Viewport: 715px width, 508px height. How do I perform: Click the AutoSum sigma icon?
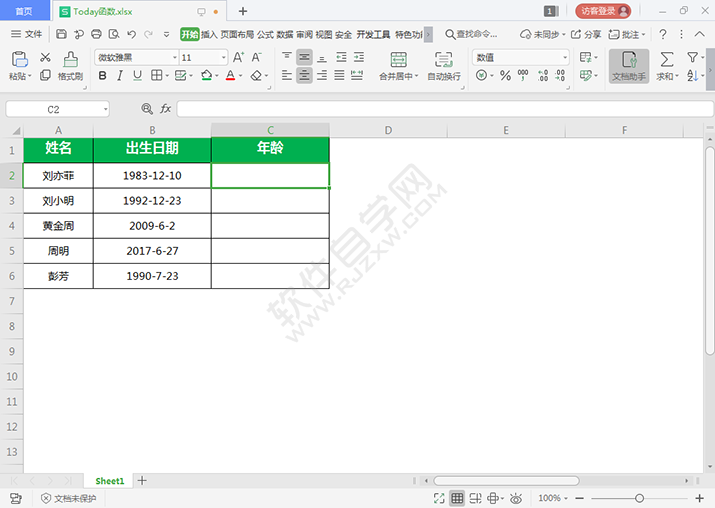(667, 60)
